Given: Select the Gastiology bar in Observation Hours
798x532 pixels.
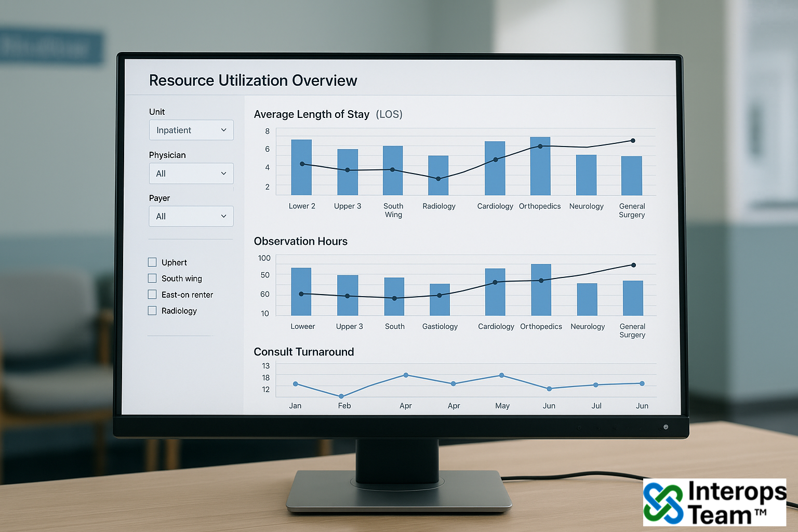Looking at the screenshot, I should (x=440, y=300).
